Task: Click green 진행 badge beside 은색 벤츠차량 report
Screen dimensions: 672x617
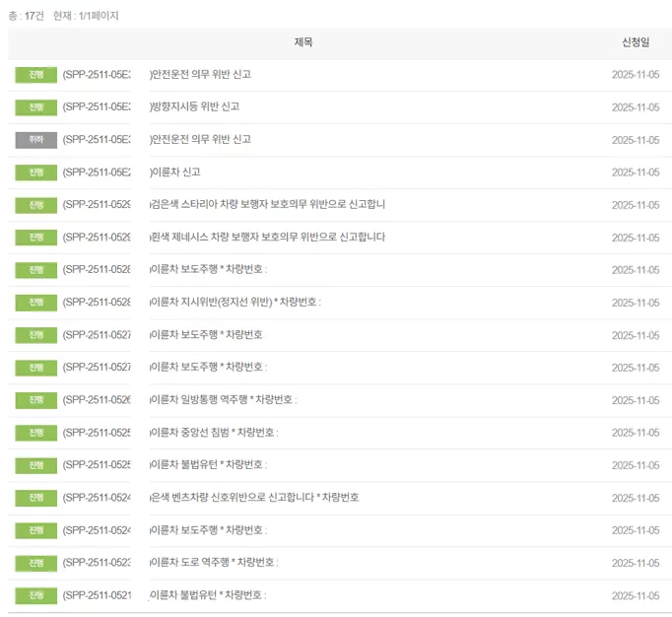Action: (36, 498)
